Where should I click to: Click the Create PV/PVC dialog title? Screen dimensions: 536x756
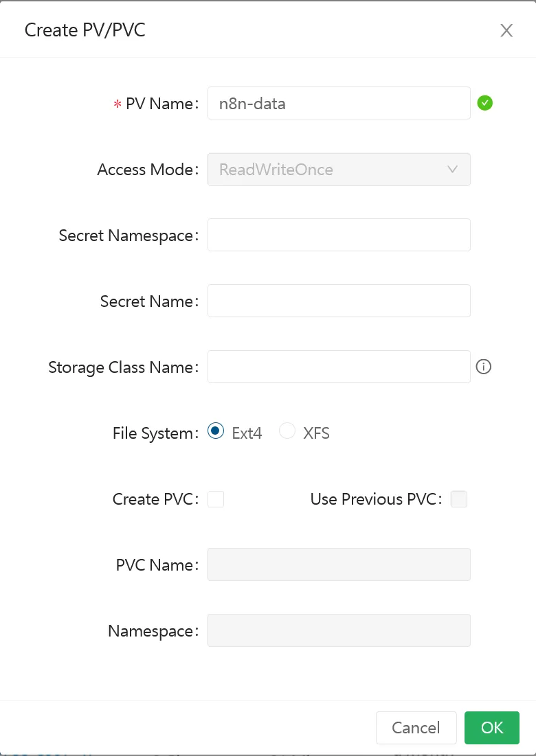point(85,30)
